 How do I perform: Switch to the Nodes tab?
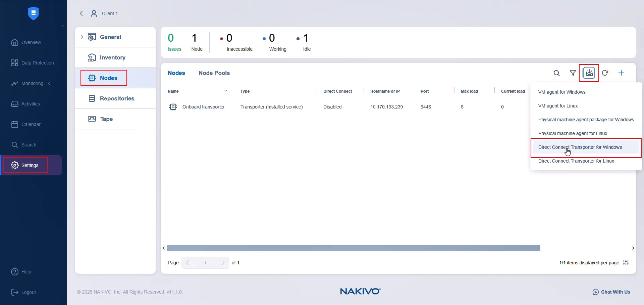176,73
